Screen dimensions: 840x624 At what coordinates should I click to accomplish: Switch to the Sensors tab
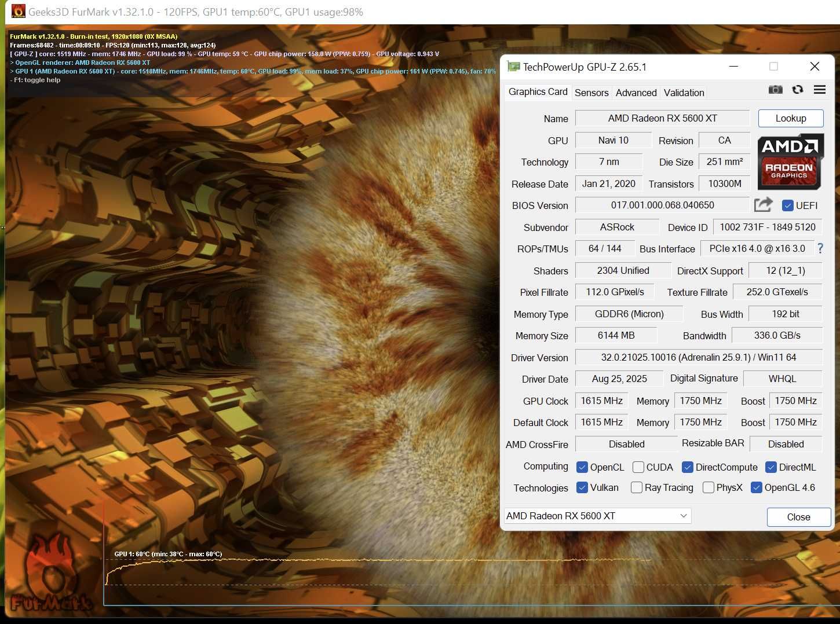(x=591, y=93)
